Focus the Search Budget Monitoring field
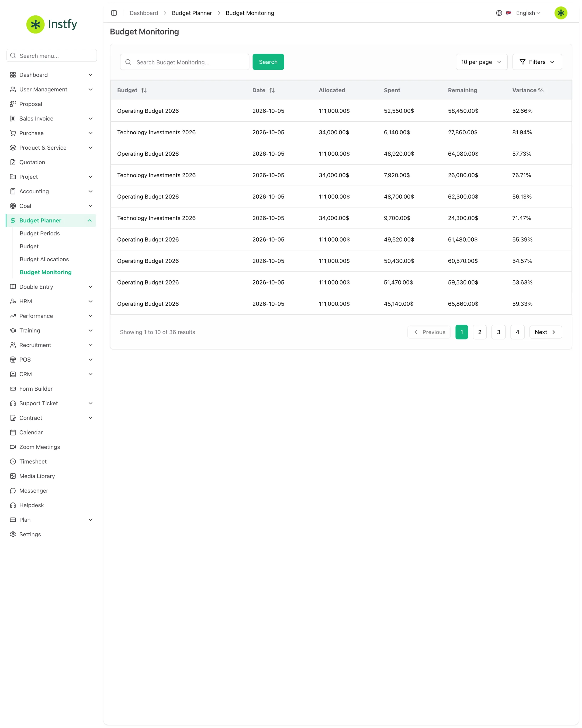Viewport: 582px width, 728px height. pyautogui.click(x=185, y=62)
